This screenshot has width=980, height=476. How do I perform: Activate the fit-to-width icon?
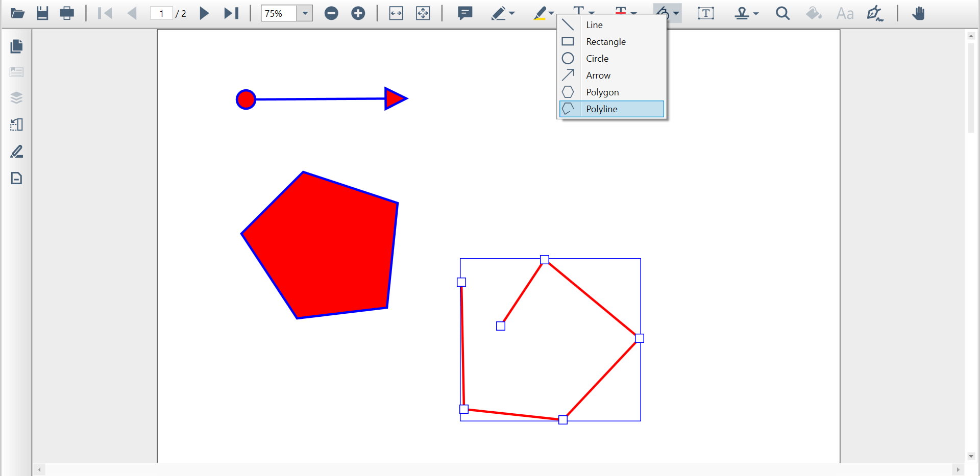(396, 13)
